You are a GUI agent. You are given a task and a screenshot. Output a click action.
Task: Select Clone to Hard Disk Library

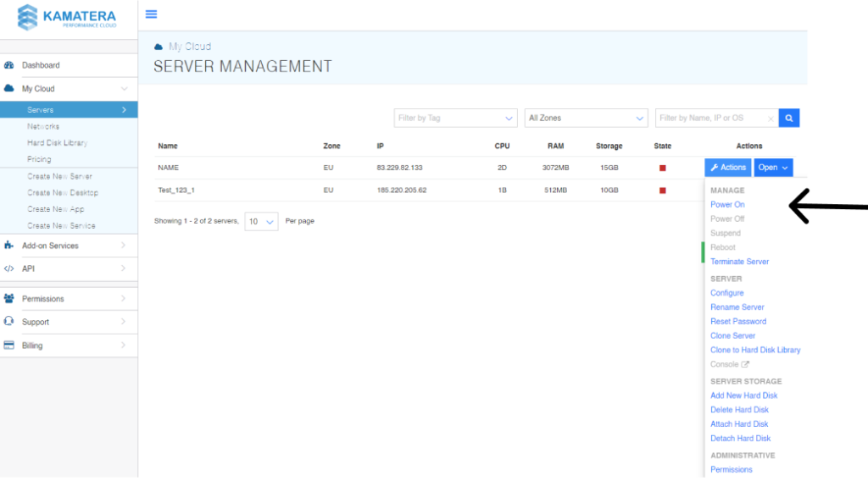(754, 350)
